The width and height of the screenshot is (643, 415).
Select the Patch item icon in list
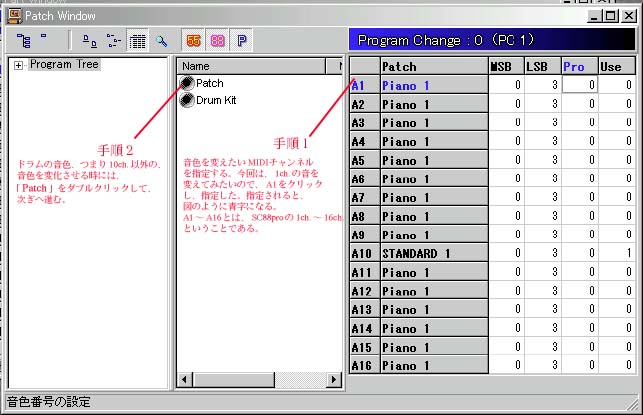187,84
